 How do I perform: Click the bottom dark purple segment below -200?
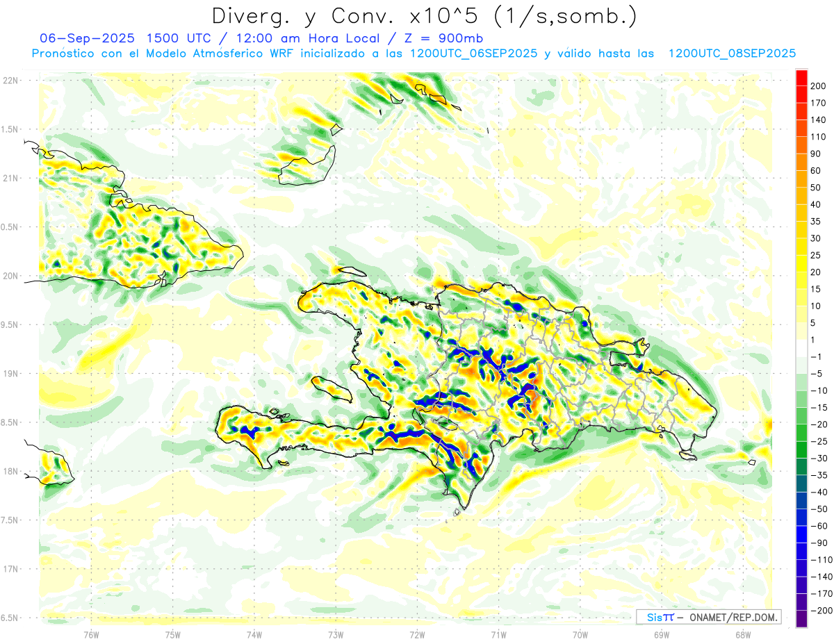802,619
